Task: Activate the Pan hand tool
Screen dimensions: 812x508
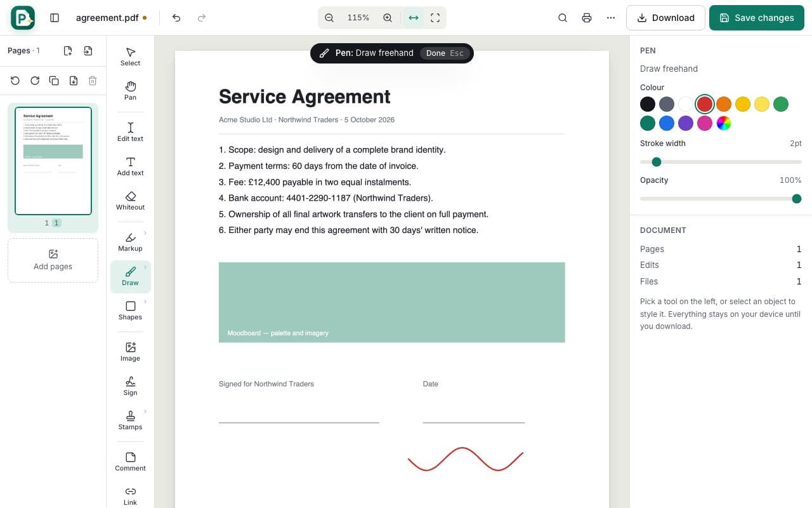Action: [130, 90]
